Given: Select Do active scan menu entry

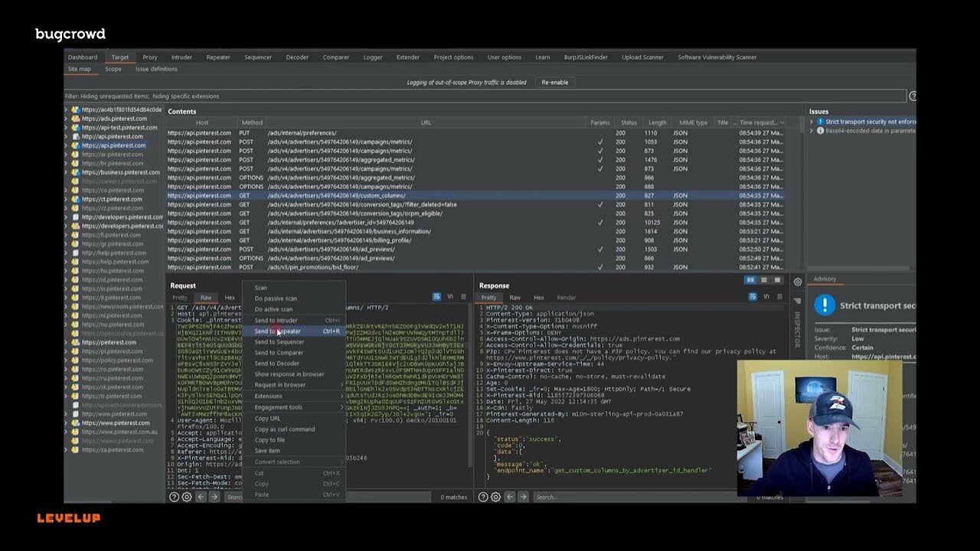Looking at the screenshot, I should 294,309.
